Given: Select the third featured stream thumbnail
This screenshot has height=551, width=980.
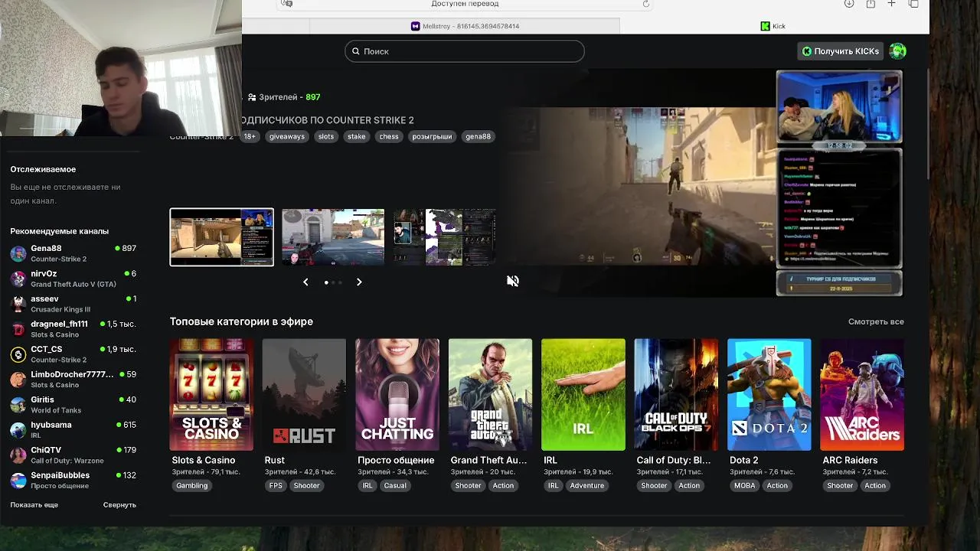Looking at the screenshot, I should (x=444, y=237).
